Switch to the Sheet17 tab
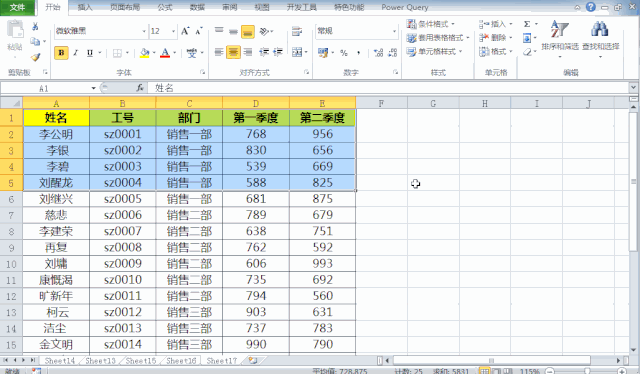 point(222,361)
